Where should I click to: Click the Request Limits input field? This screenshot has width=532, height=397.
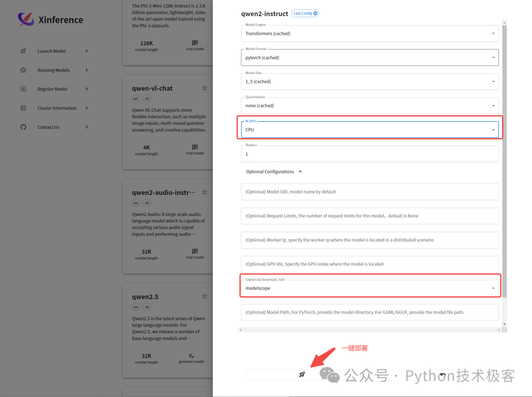(x=370, y=216)
